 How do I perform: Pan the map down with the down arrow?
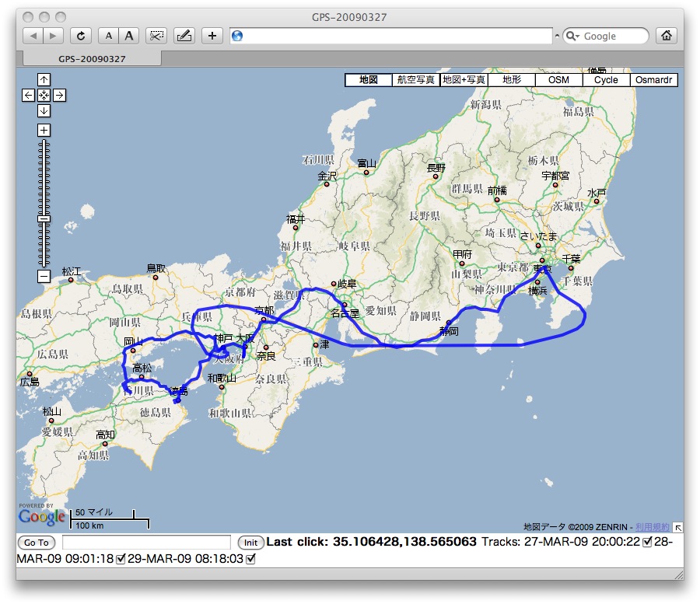[x=44, y=110]
